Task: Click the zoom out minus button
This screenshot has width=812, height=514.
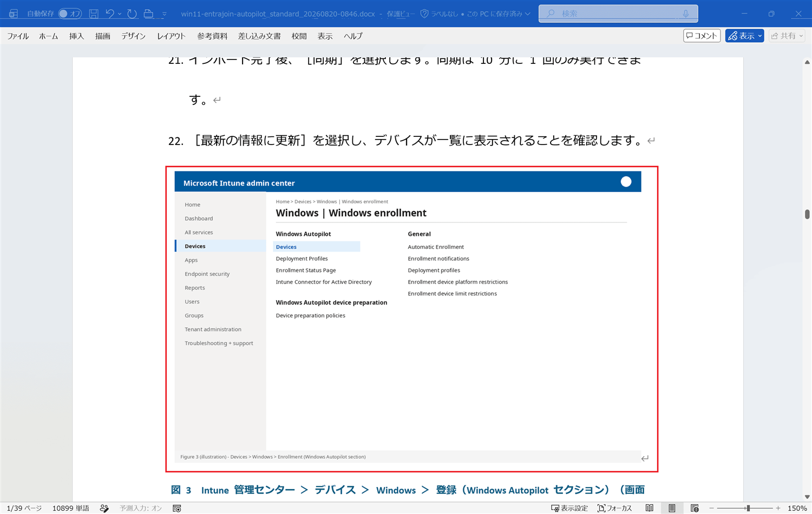Action: click(x=711, y=508)
